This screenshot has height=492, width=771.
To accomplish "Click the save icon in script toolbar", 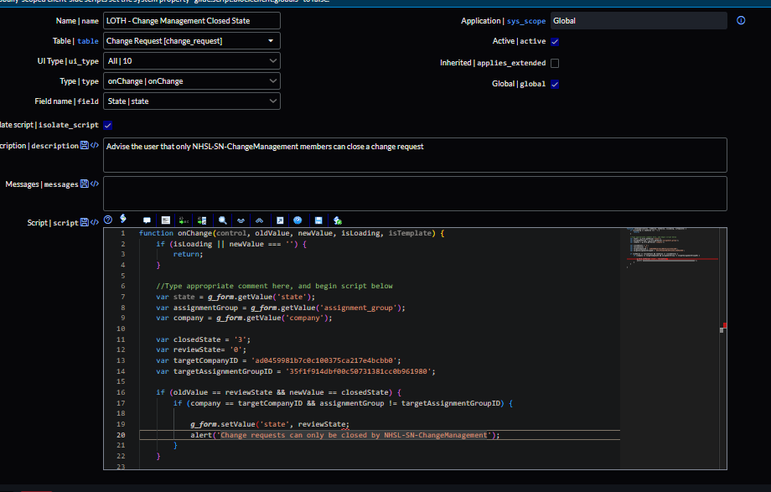I will pos(318,220).
